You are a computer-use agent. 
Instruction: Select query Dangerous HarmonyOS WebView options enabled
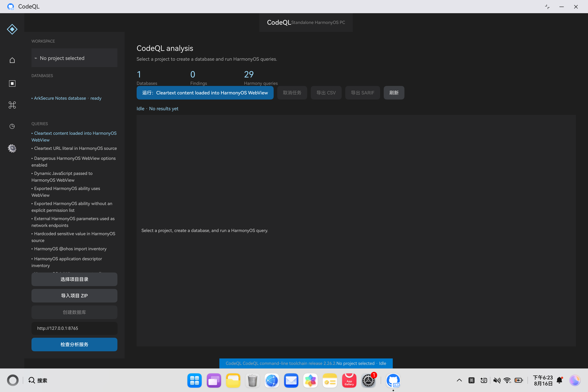click(74, 162)
